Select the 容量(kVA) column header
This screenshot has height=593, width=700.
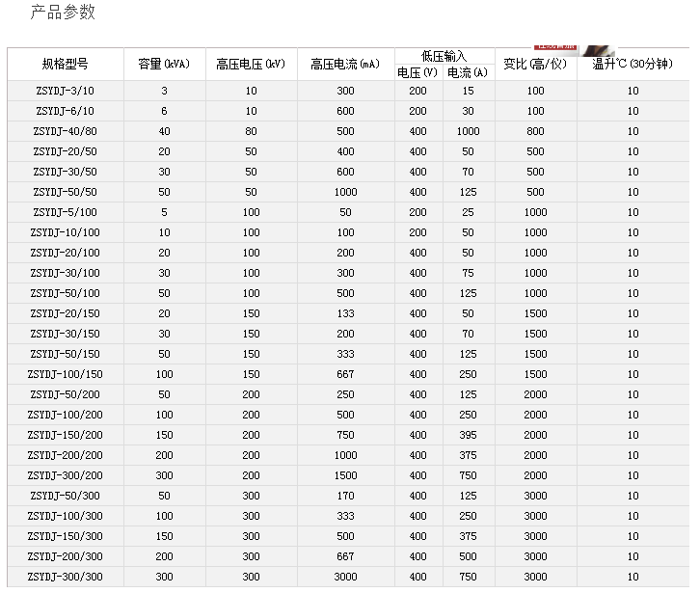click(x=164, y=65)
